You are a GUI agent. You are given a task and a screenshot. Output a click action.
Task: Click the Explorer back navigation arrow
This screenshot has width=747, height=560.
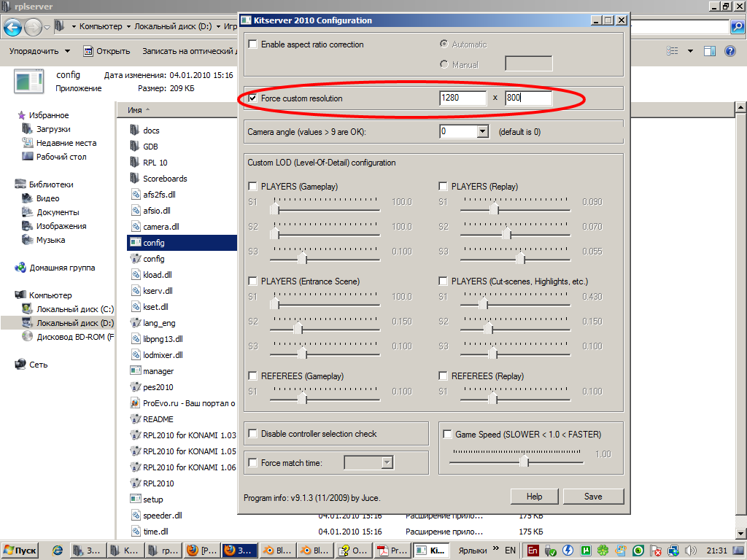tap(13, 27)
